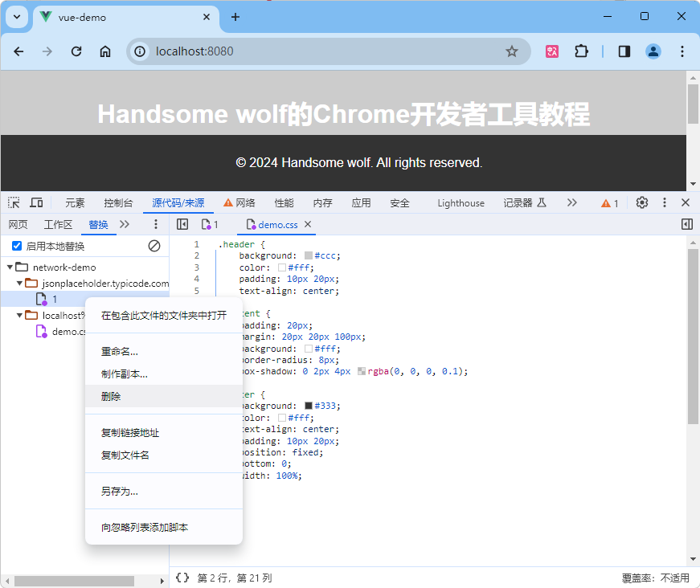
Task: Open the 元素 panel tab
Action: pos(75,203)
